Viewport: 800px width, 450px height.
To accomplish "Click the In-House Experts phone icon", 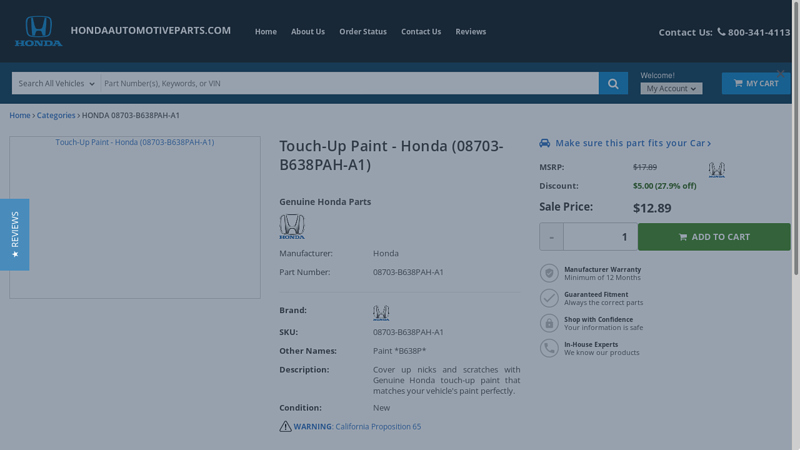I will tap(549, 348).
